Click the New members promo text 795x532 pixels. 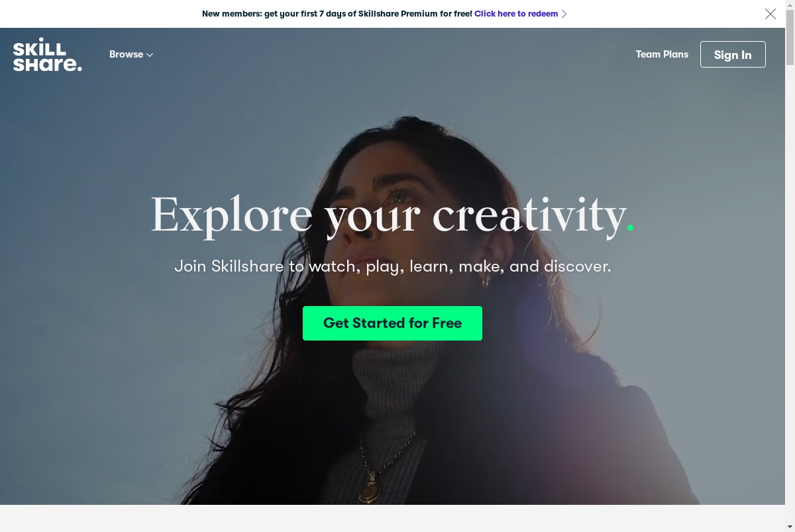pos(337,13)
